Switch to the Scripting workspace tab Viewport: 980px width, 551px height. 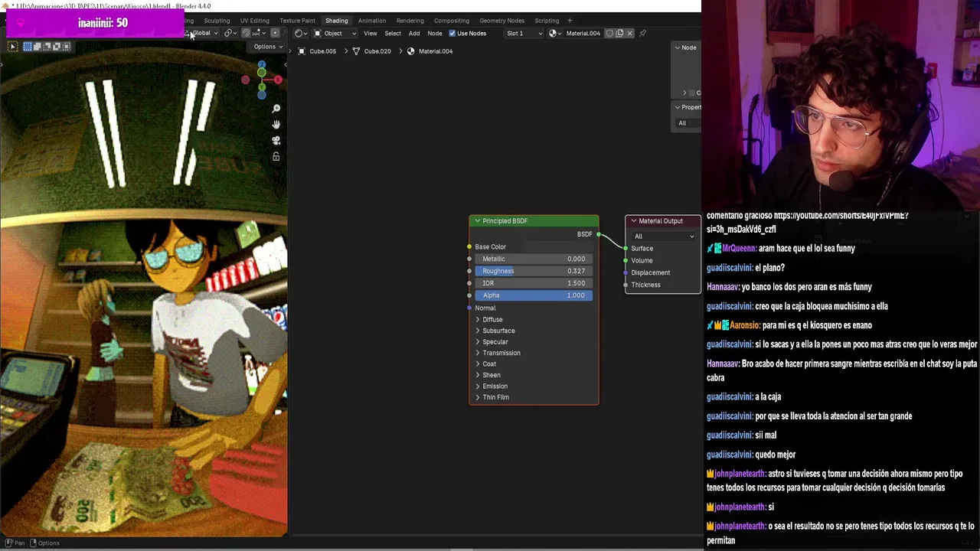click(547, 21)
